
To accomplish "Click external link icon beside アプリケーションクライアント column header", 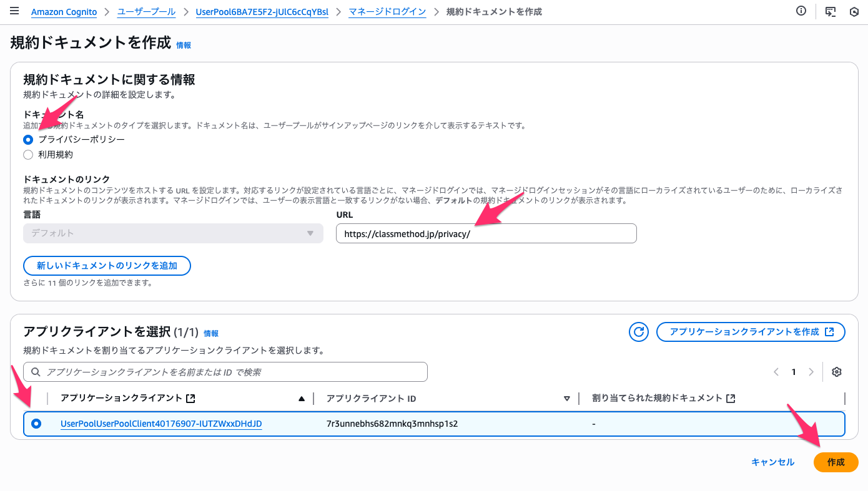I will click(191, 398).
